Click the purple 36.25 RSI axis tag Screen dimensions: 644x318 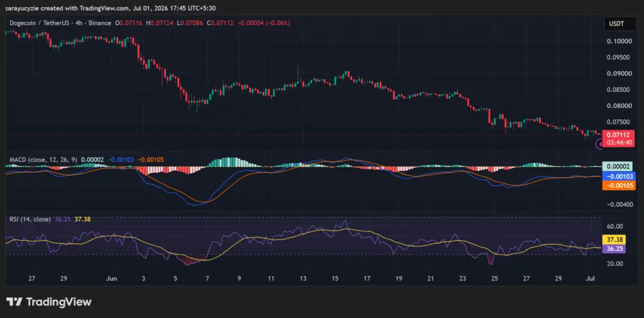614,249
